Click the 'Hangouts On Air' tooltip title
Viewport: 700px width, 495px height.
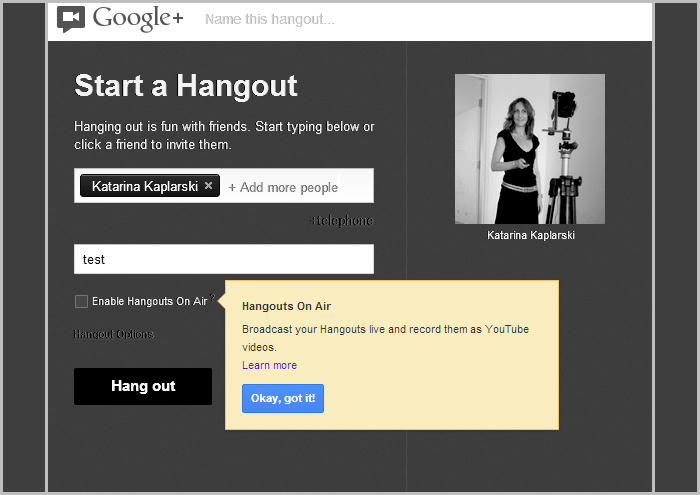pos(286,306)
